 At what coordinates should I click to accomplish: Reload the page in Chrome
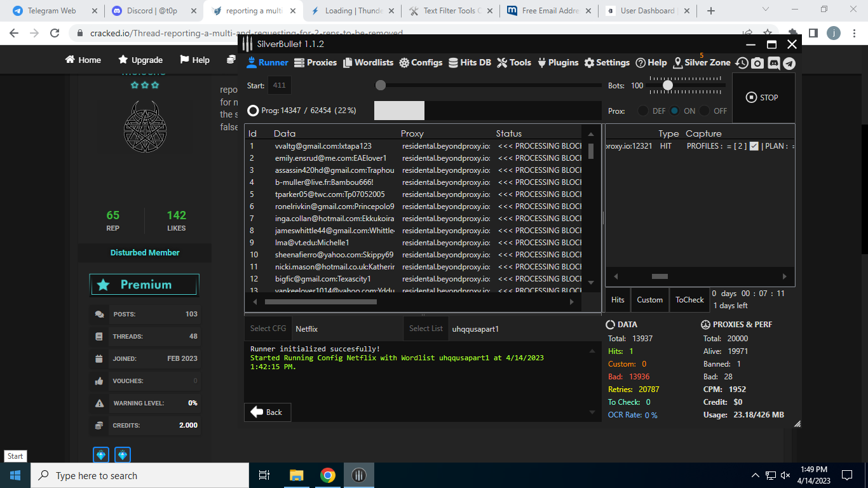click(x=55, y=33)
